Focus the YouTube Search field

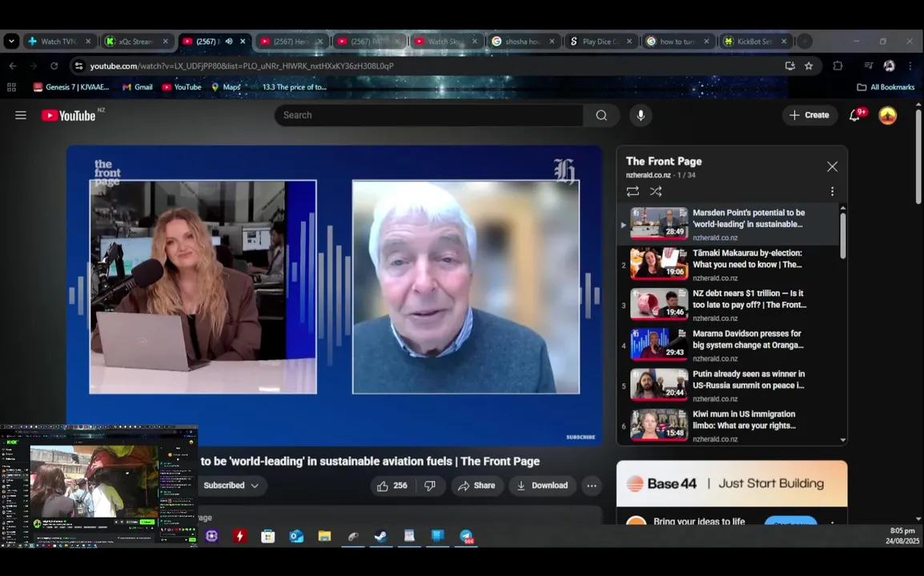pyautogui.click(x=429, y=115)
